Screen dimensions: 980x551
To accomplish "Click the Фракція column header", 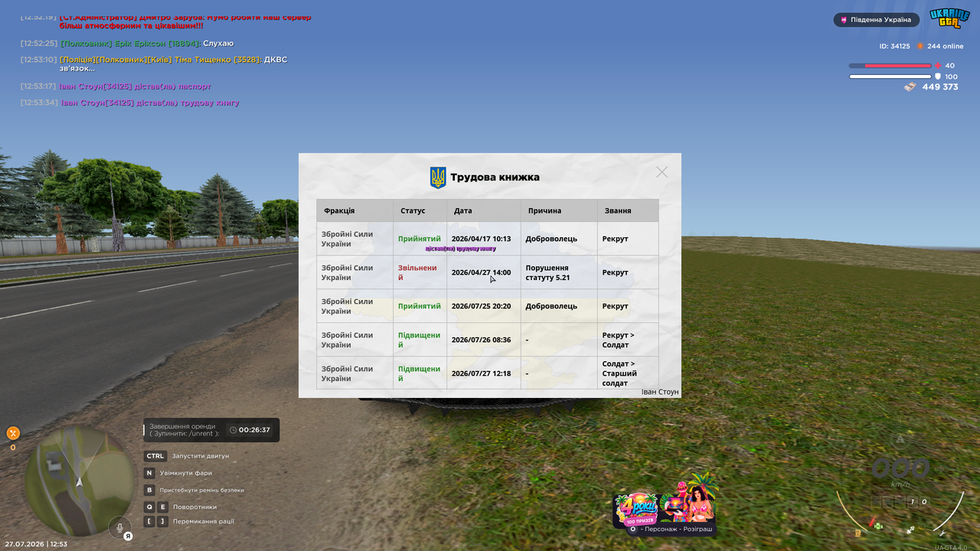I will tap(354, 210).
